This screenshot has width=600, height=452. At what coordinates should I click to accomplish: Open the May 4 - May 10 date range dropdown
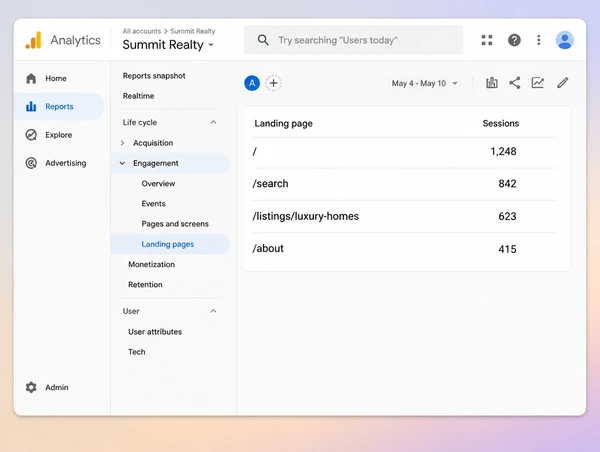[x=425, y=83]
